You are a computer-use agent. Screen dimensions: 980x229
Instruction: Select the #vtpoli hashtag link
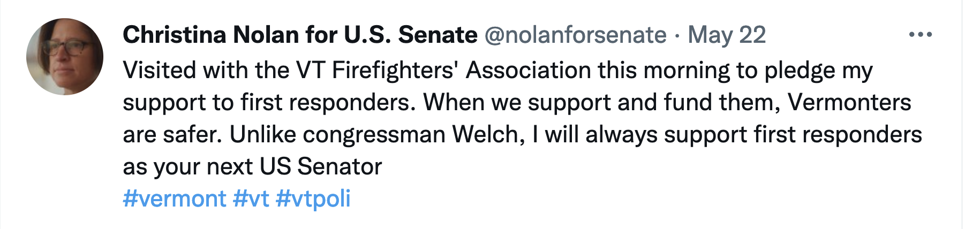(x=313, y=199)
